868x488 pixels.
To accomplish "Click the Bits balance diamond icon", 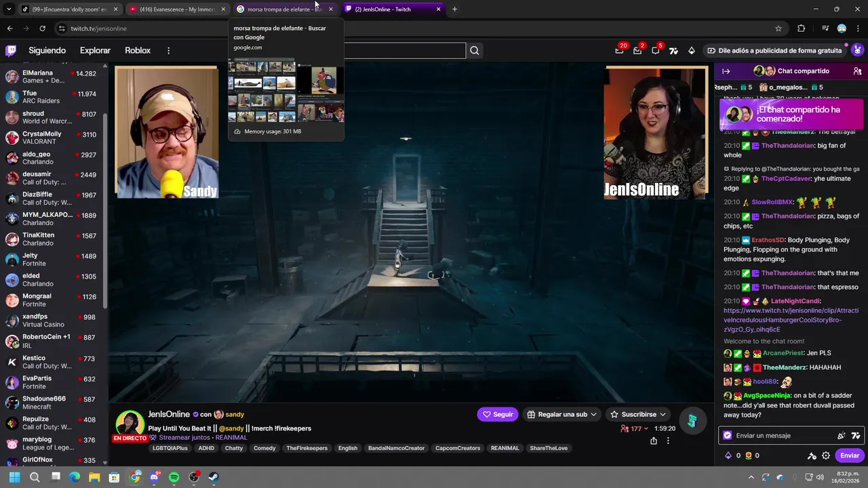I will [729, 455].
